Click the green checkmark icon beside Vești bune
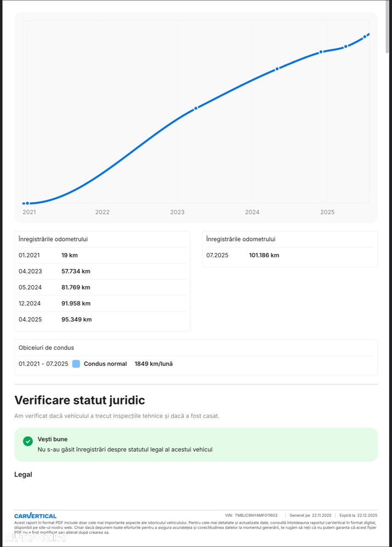 pyautogui.click(x=28, y=441)
